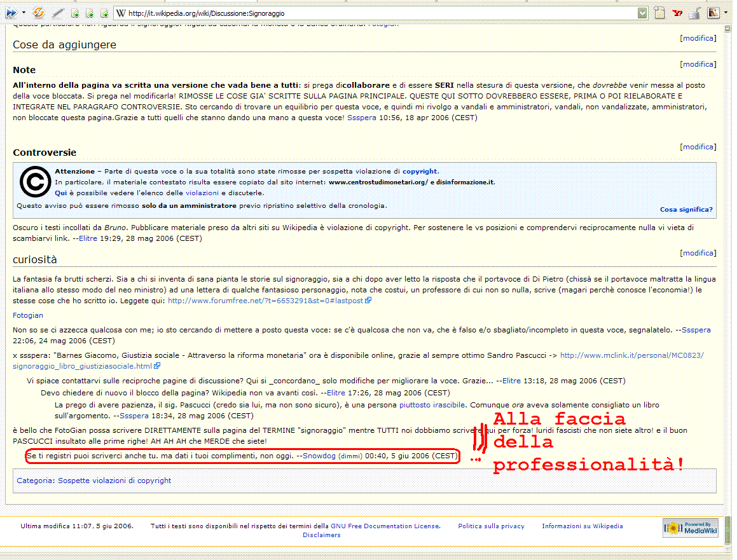Click the vertical scrollbar thumb near the page bottom
Screen dimensions: 737x560
coord(727,530)
